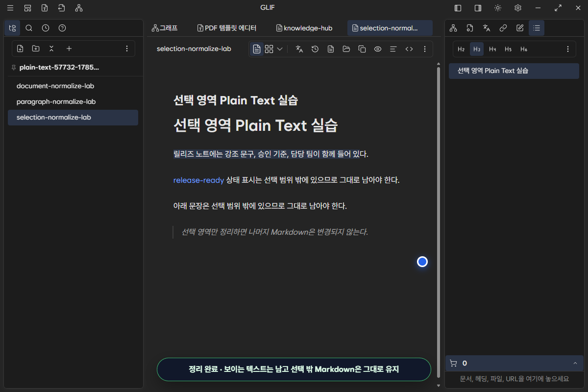Screen dimensions: 588x392
Task: Open translate panel in right sidebar
Action: pyautogui.click(x=487, y=28)
